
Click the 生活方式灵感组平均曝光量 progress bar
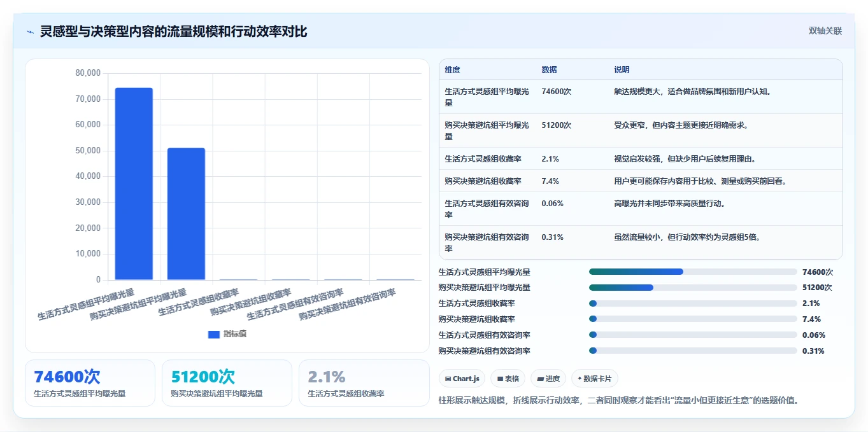coord(693,272)
